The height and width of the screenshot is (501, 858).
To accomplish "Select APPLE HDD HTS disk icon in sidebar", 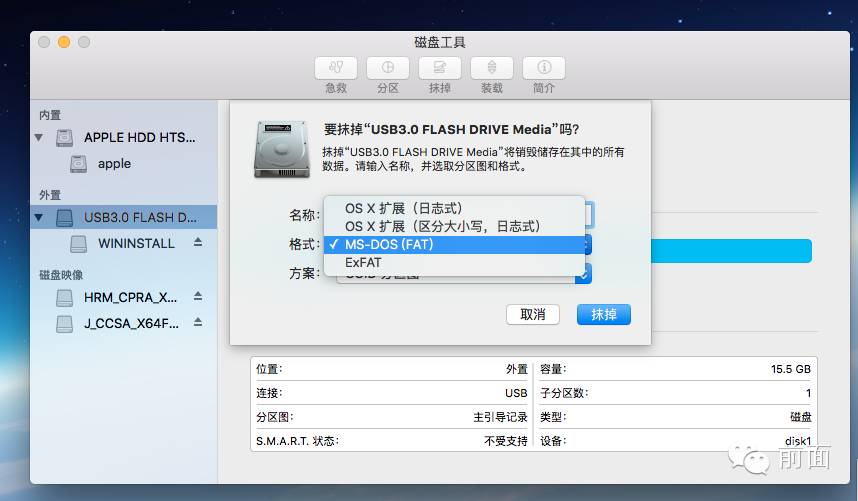I will [x=65, y=137].
